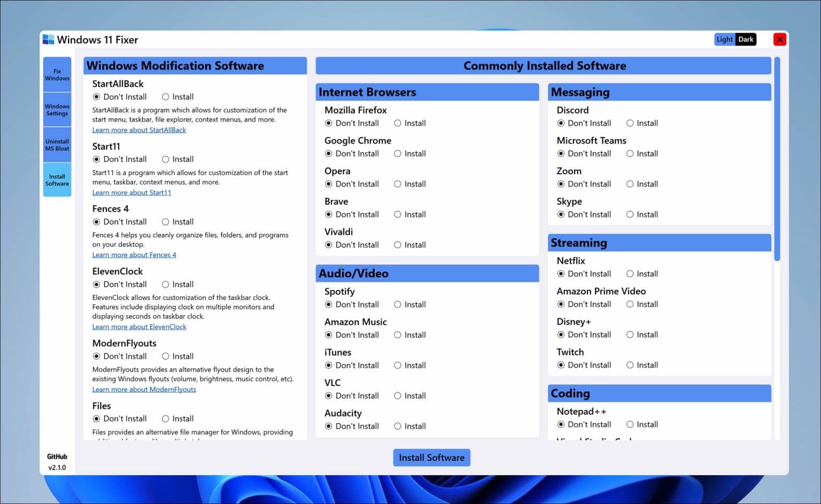
Task: Mark Notepad++ to be installed
Action: coord(631,424)
